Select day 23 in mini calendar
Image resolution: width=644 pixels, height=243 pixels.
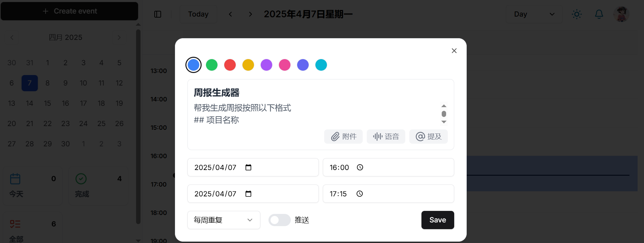click(x=66, y=124)
